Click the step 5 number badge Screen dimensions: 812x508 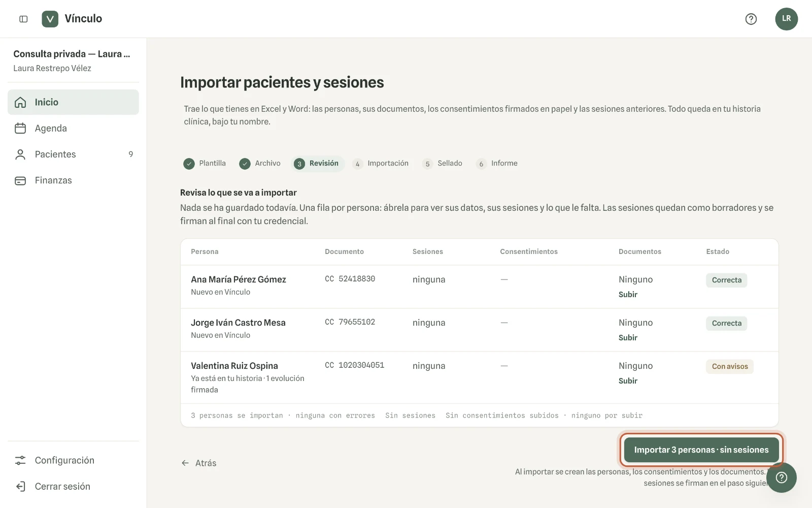pyautogui.click(x=428, y=164)
